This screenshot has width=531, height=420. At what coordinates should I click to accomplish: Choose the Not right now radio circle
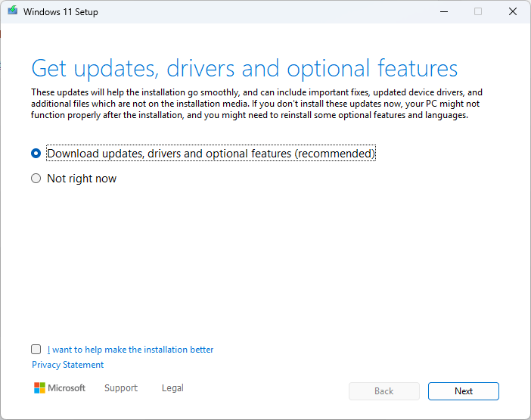pyautogui.click(x=36, y=179)
